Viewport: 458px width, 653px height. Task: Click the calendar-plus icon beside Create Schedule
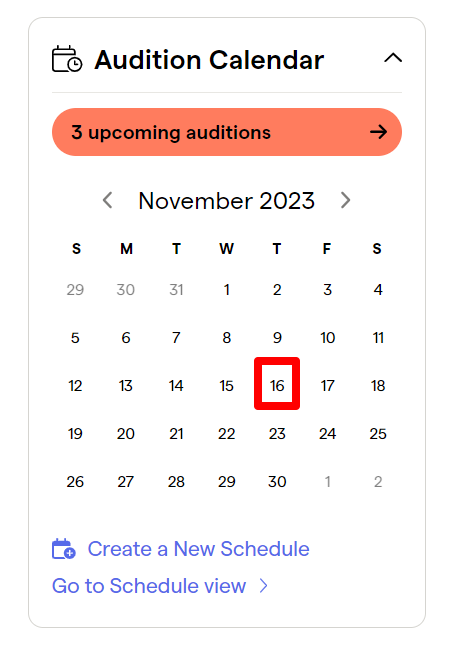(x=63, y=548)
